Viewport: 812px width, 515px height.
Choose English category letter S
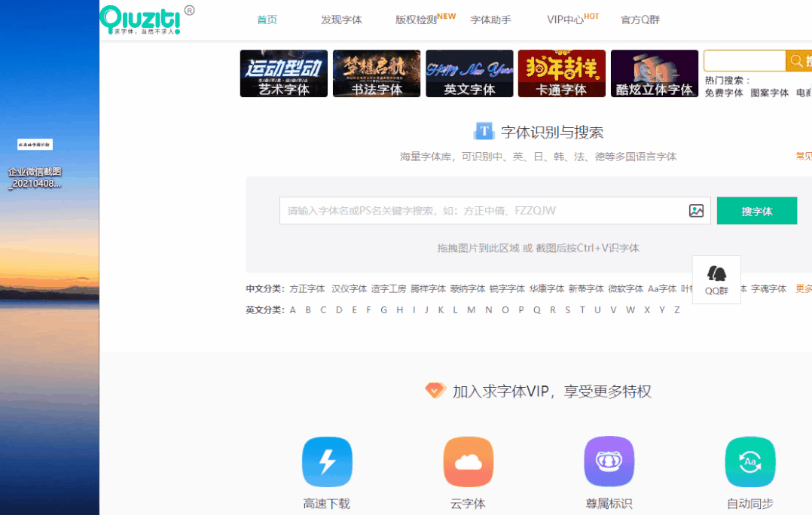click(568, 310)
